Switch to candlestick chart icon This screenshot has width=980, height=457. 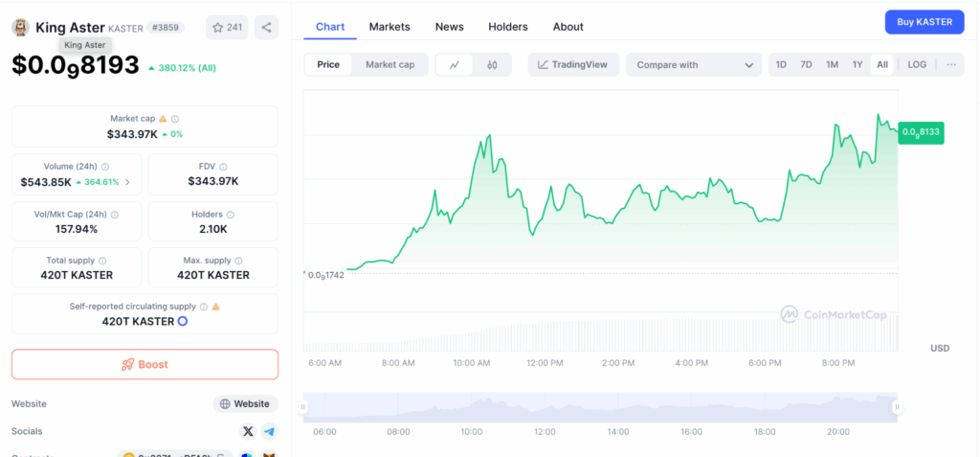coord(492,65)
